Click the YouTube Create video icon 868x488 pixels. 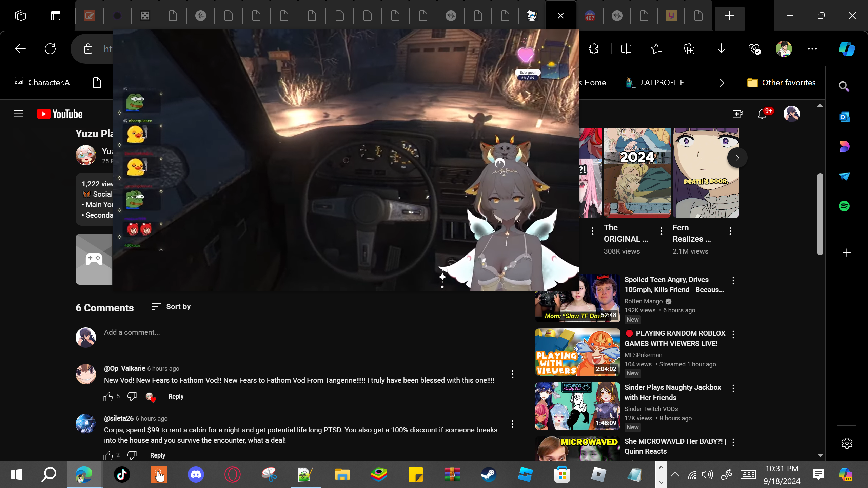point(737,114)
